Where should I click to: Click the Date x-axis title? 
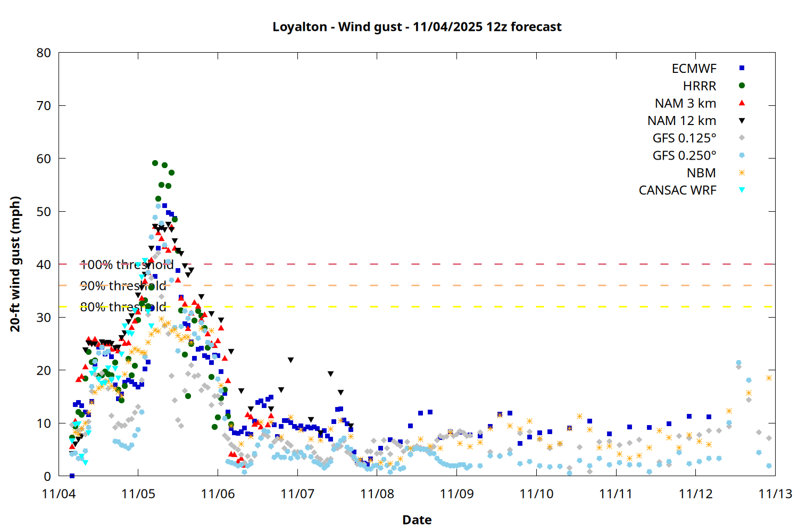tap(417, 520)
